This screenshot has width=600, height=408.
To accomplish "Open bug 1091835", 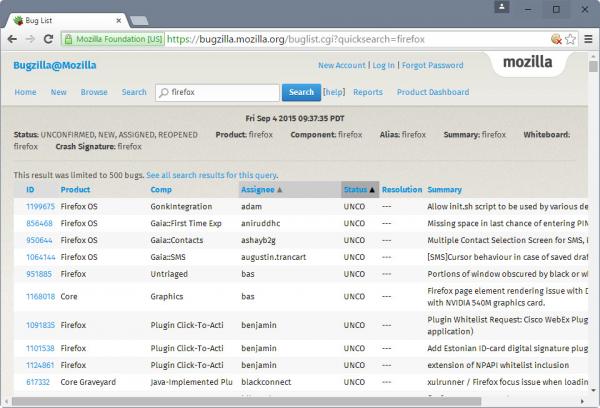I will [41, 325].
